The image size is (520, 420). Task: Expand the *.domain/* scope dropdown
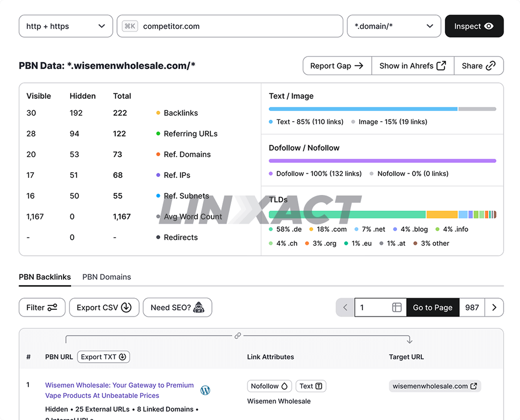coord(393,26)
